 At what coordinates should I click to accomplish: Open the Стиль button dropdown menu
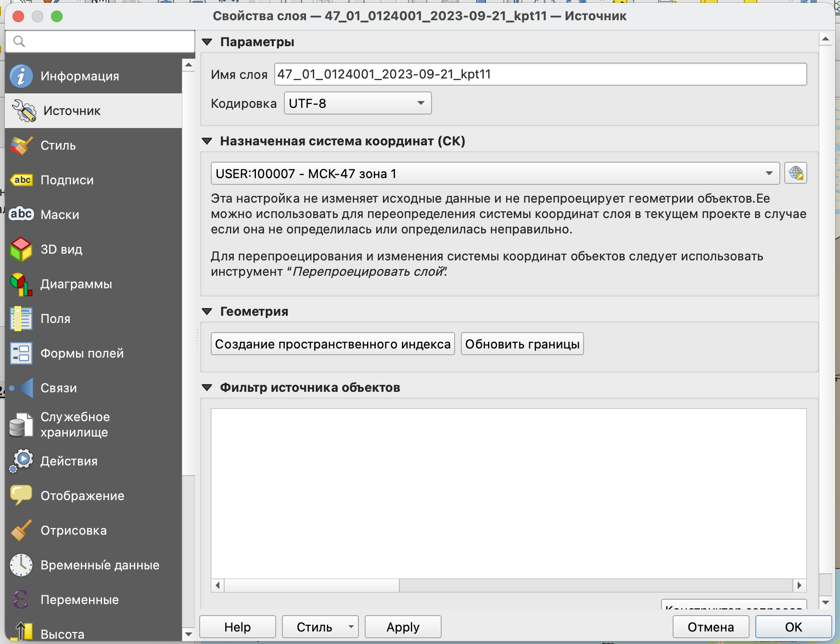pyautogui.click(x=351, y=627)
